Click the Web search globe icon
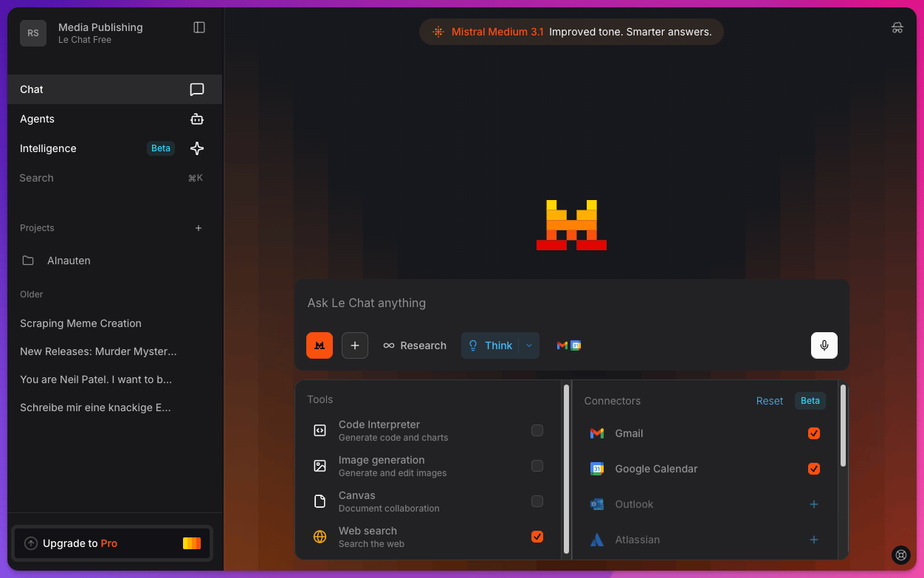The image size is (924, 578). coord(320,537)
